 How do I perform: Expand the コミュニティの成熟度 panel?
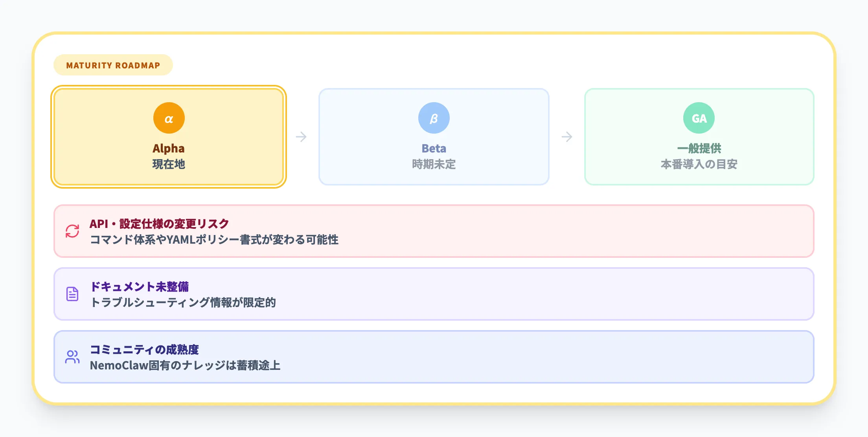click(x=432, y=356)
